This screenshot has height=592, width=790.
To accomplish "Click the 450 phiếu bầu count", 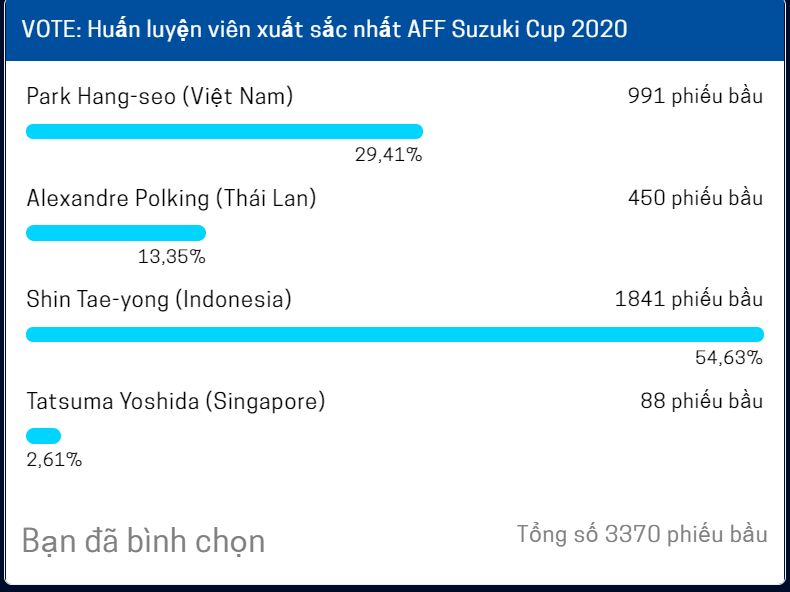I will 695,198.
